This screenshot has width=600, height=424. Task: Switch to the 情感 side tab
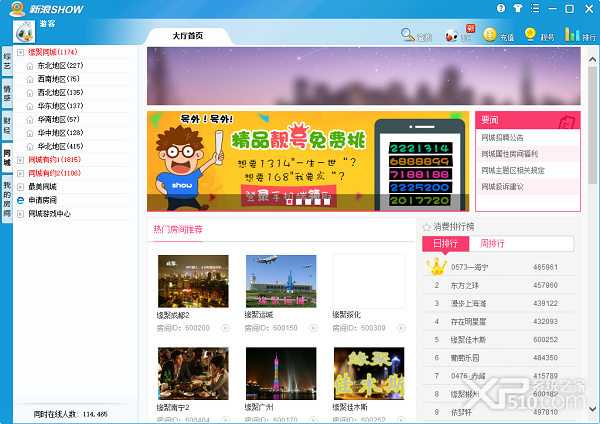7,93
